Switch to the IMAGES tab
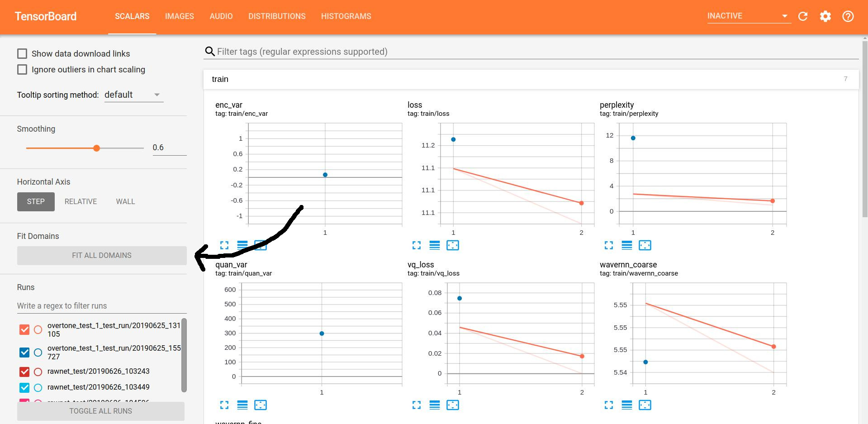Viewport: 868px width, 424px height. pyautogui.click(x=180, y=16)
